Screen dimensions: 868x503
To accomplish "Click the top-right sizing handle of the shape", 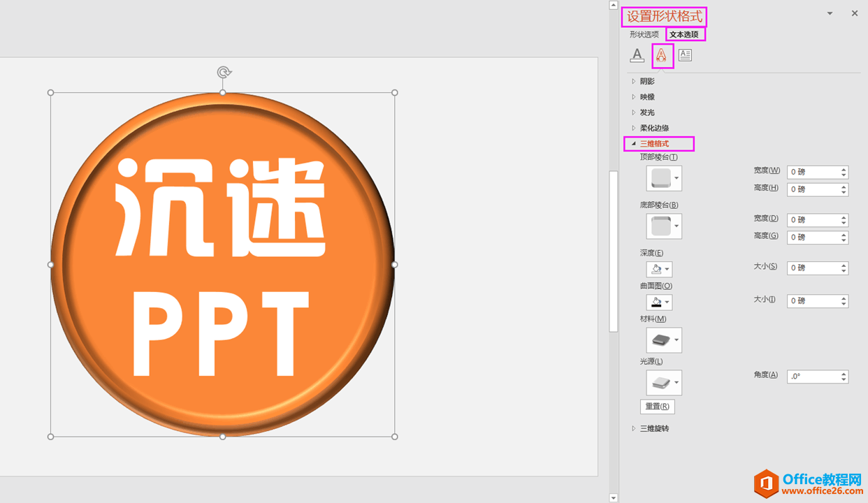I will (x=395, y=92).
